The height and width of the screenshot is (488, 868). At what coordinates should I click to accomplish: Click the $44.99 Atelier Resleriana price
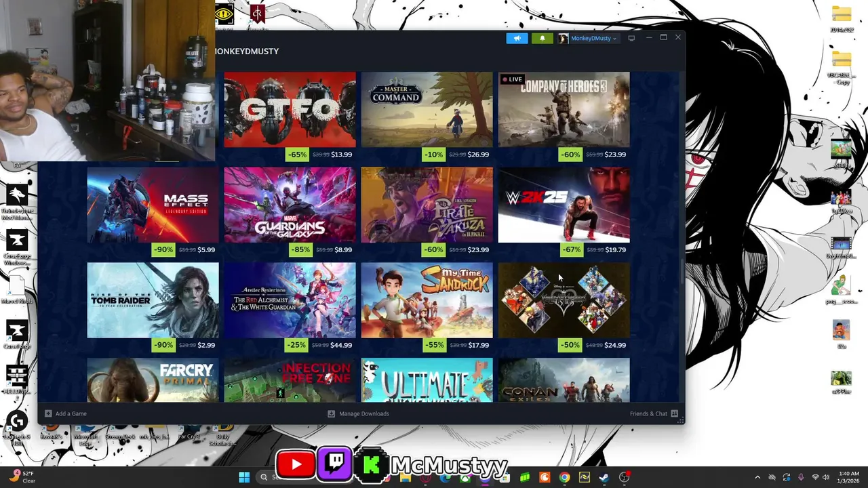341,346
